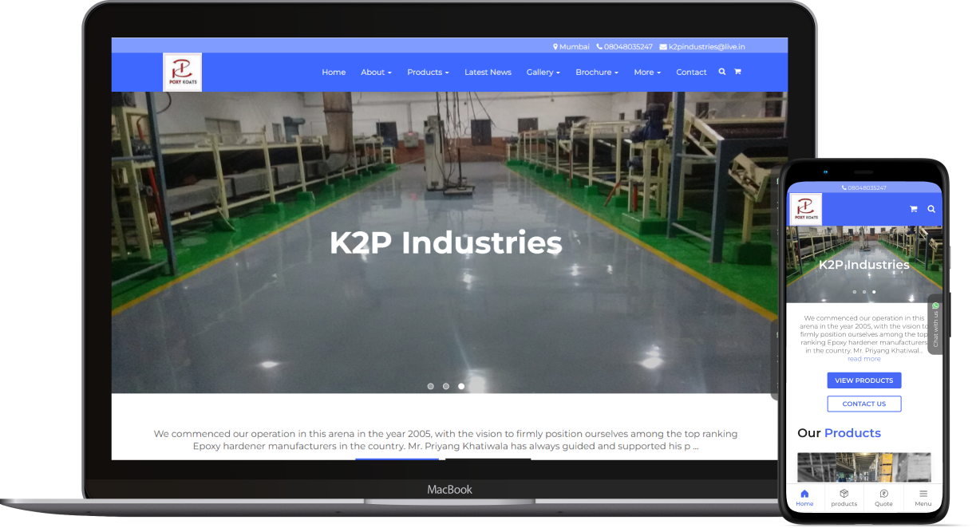Viewport: 980px width, 528px height.
Task: Click the VIEW PRODUCTS button on mobile
Action: click(864, 380)
